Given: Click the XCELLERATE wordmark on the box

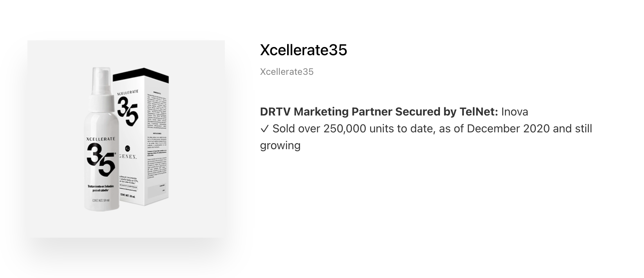Looking at the screenshot, I should 128,92.
